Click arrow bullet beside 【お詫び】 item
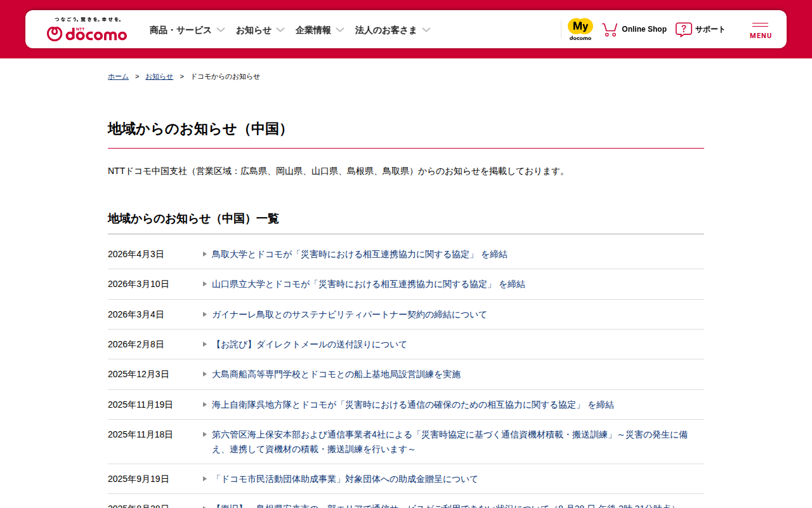 205,344
